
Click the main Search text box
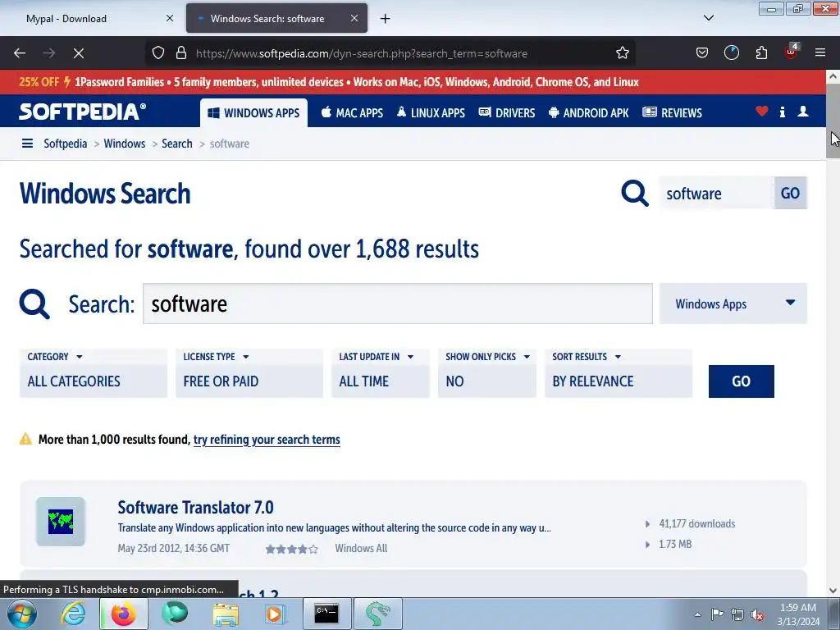(398, 304)
